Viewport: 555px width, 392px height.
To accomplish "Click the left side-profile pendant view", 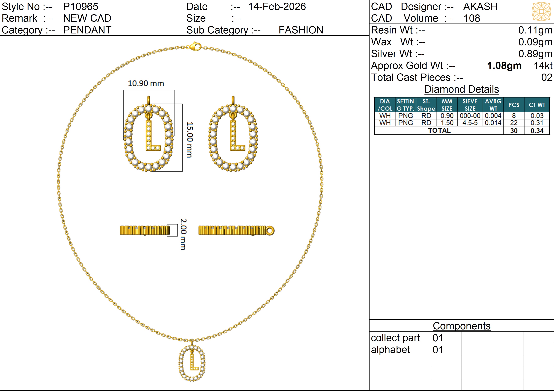I will pyautogui.click(x=145, y=230).
